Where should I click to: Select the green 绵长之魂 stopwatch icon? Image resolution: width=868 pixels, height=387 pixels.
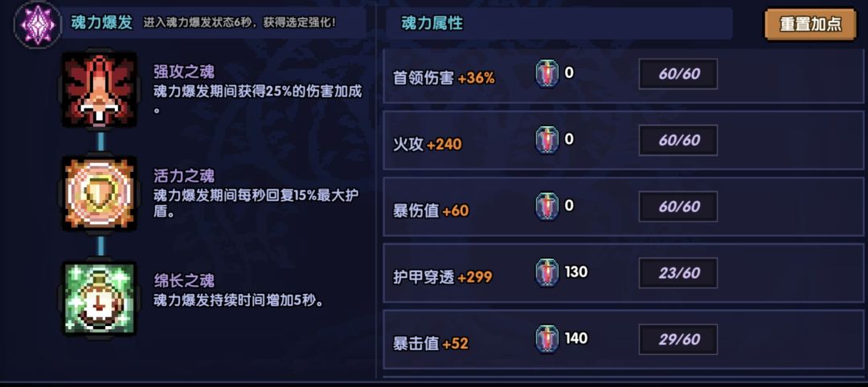(100, 298)
